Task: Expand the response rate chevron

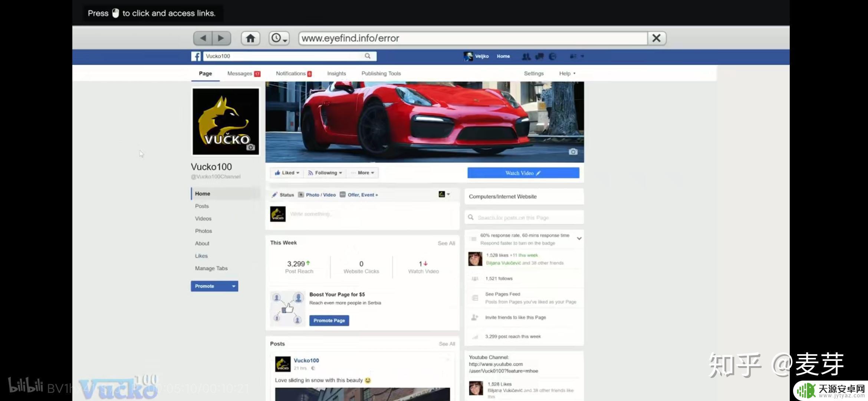Action: click(x=579, y=239)
